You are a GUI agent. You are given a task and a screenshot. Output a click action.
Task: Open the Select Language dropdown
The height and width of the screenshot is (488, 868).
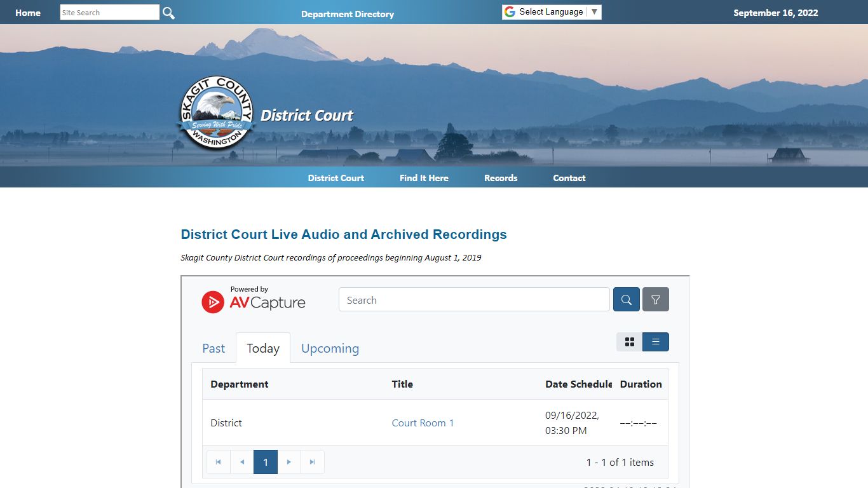(552, 12)
